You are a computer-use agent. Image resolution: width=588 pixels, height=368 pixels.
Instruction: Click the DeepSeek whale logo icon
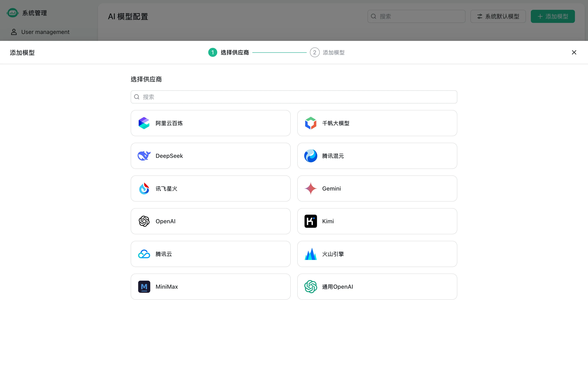click(x=144, y=156)
